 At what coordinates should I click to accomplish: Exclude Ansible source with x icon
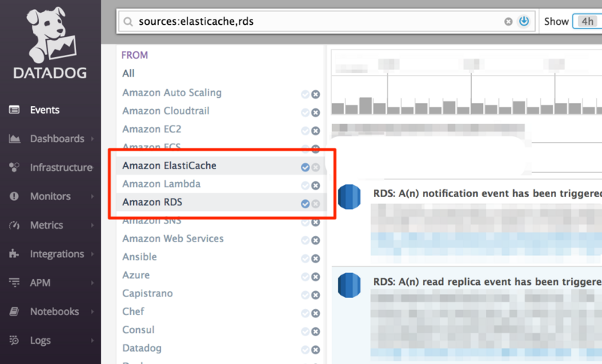pos(315,259)
